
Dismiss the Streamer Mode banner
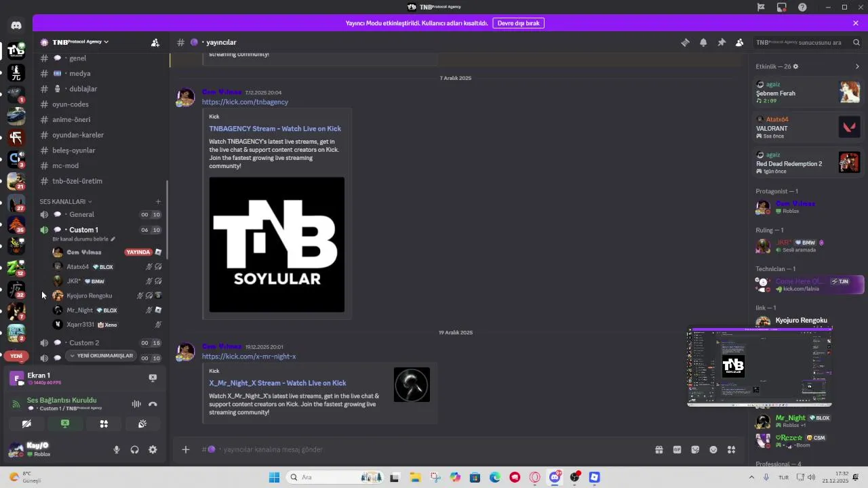(x=856, y=23)
